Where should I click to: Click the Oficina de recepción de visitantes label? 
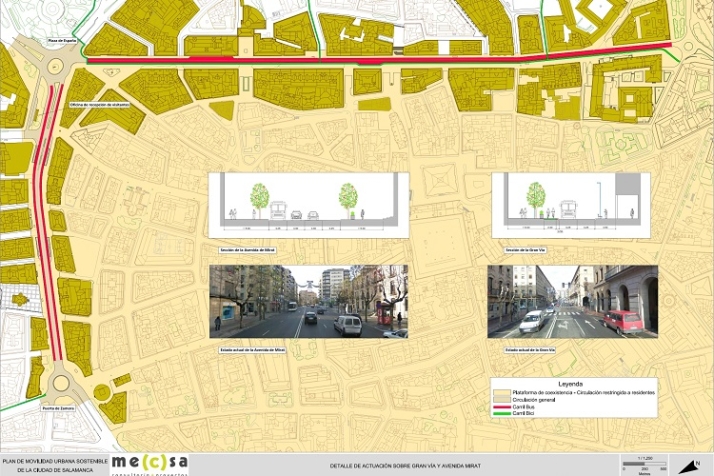[101, 104]
